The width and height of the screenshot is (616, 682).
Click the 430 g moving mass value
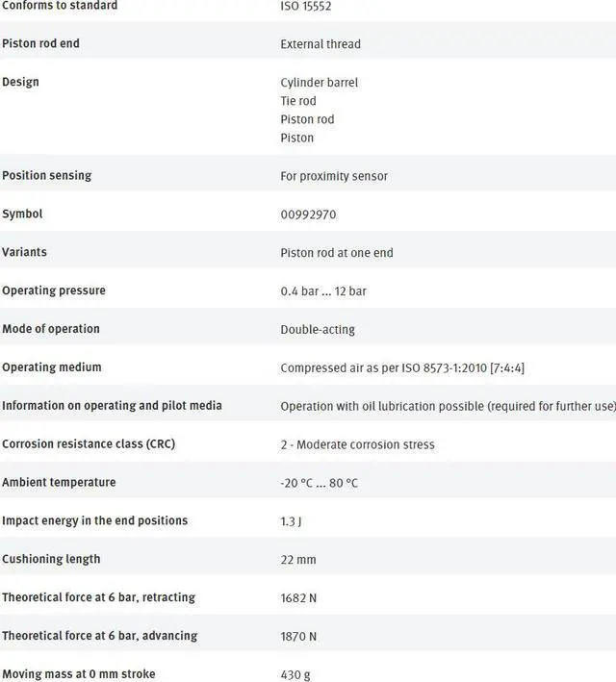click(295, 675)
